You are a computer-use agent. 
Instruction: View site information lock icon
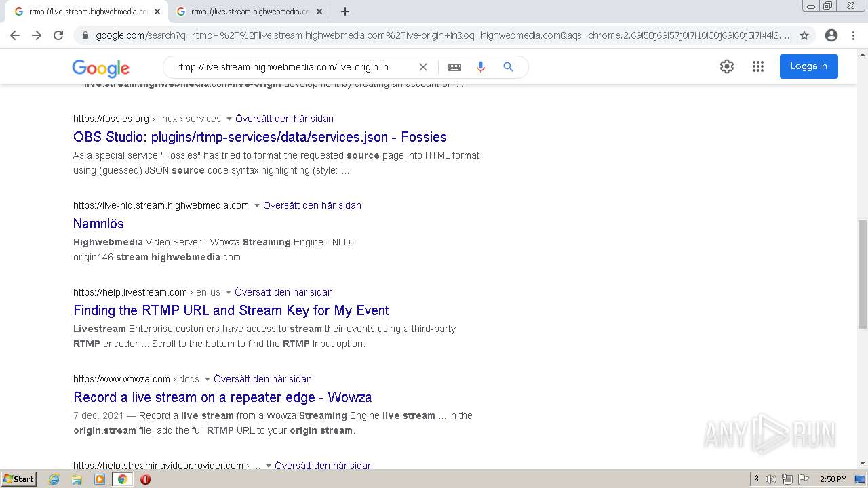pyautogui.click(x=85, y=35)
